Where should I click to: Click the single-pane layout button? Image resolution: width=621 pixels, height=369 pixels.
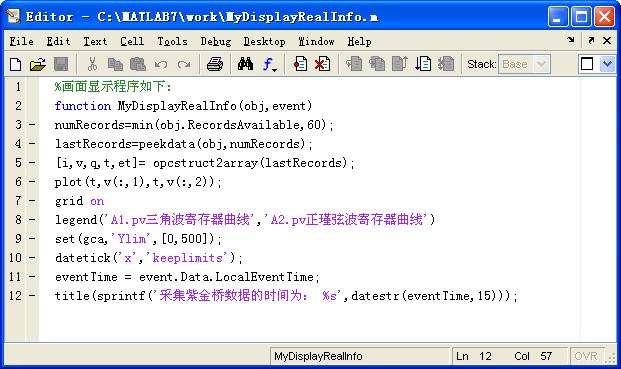click(587, 64)
